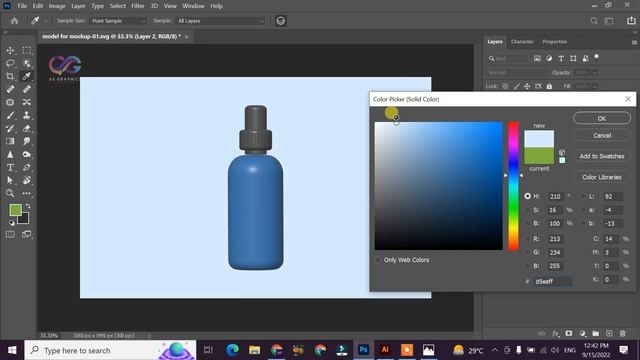Swap foreground and background colors

[x=28, y=207]
